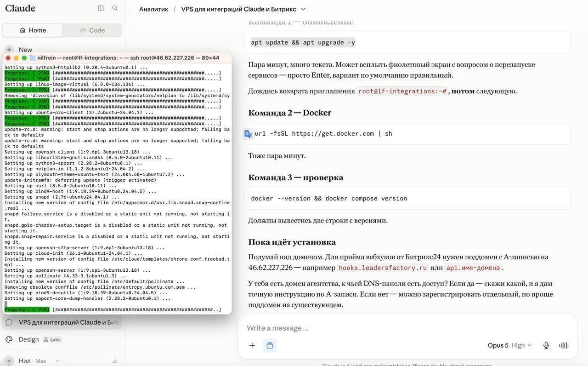Click the inline code hooks.leadersfactory.ru
The width and height of the screenshot is (588, 366).
tap(383, 268)
